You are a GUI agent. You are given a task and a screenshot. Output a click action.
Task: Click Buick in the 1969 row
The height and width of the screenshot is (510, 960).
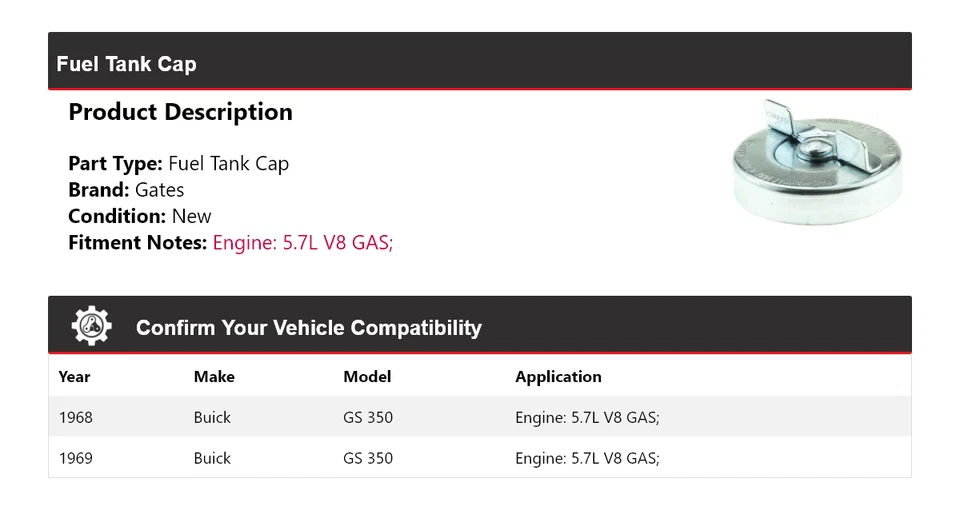(x=212, y=458)
